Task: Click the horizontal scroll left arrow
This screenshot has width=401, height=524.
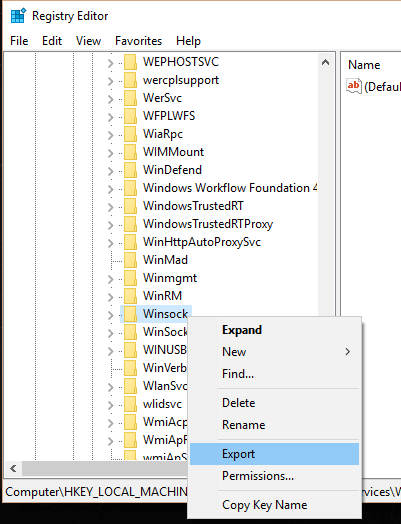Action: pos(13,469)
